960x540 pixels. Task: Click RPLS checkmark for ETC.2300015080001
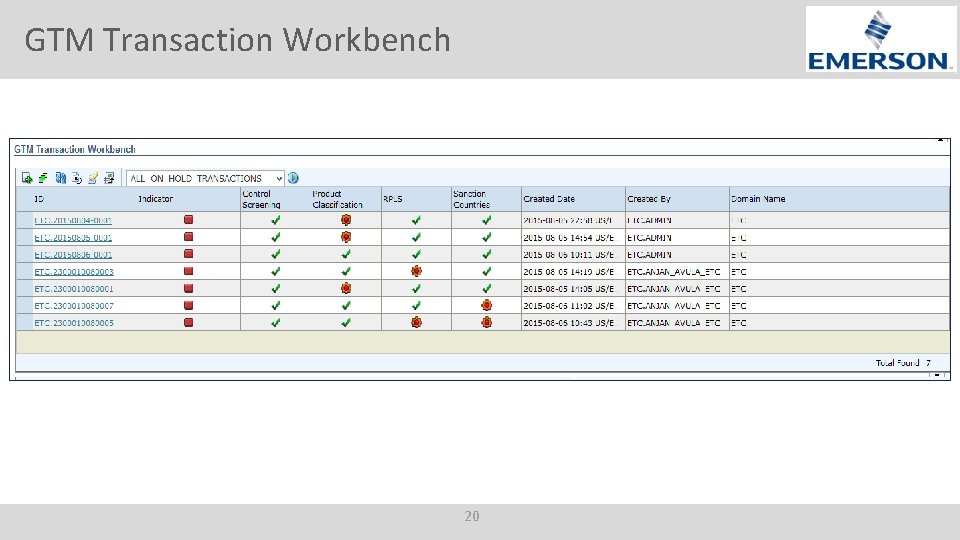point(416,288)
